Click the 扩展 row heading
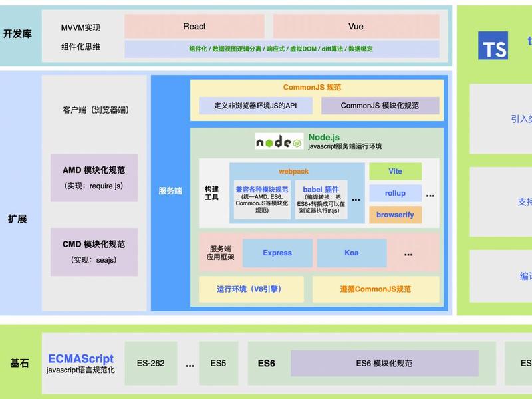 click(17, 219)
